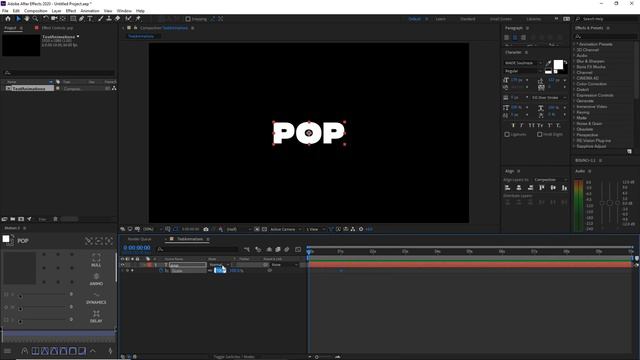Viewport: 640px width, 360px height.
Task: Open the Animation menu
Action: click(90, 11)
